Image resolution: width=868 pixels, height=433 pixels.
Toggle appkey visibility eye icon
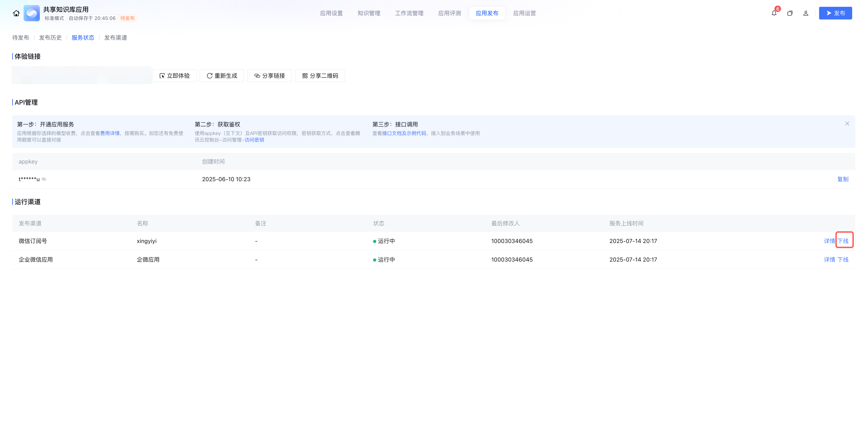(x=44, y=179)
